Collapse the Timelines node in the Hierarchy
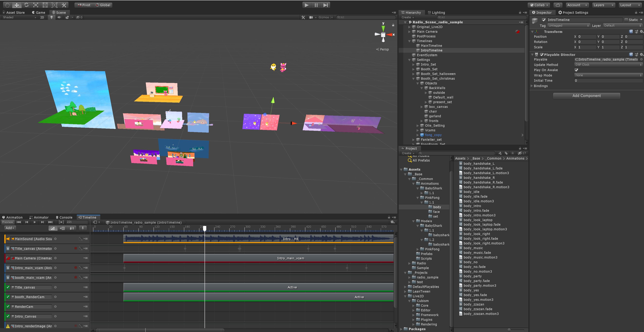Viewport: 644px width, 332px height. pos(410,41)
